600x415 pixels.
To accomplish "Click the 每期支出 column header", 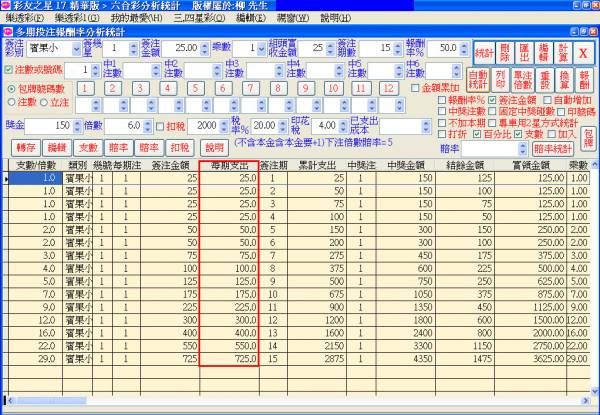I will 227,165.
